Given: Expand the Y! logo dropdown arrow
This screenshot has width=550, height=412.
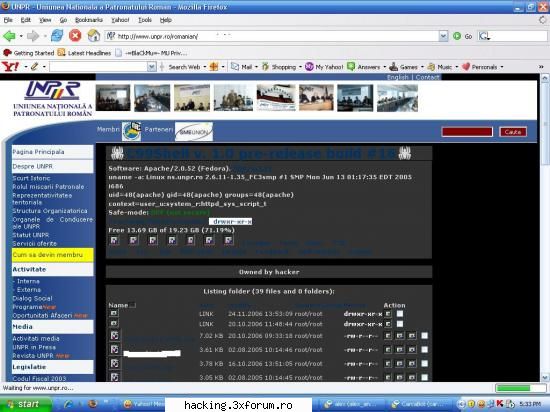Looking at the screenshot, I should click(26, 67).
